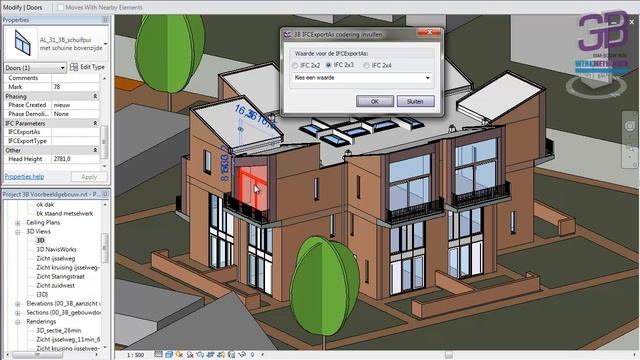The image size is (640, 360).
Task: Click the Edit Type icon
Action: click(x=74, y=67)
